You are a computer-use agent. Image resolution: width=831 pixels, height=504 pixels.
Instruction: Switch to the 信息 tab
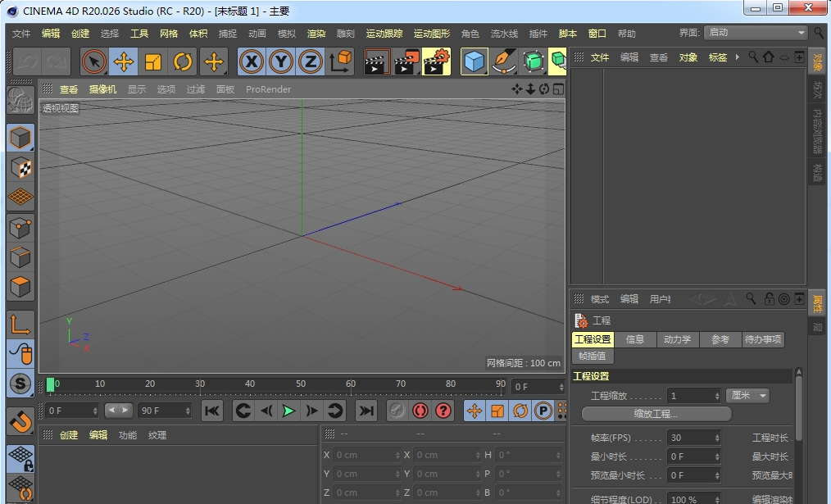point(635,339)
